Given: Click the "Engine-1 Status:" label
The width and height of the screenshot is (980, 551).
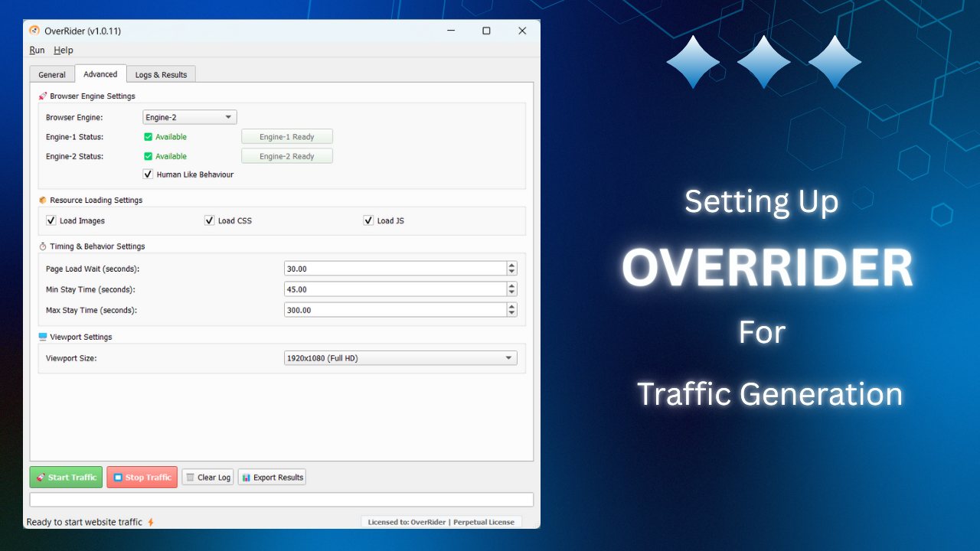Looking at the screenshot, I should pyautogui.click(x=75, y=137).
